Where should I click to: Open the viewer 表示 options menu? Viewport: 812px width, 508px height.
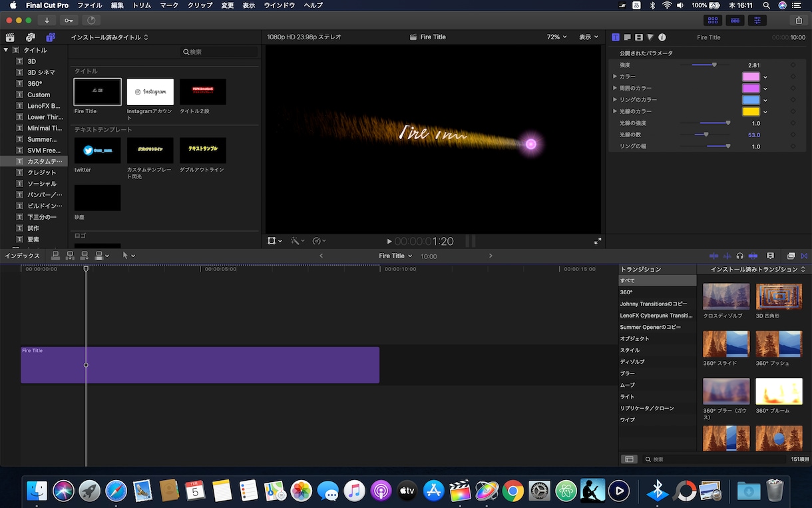[x=589, y=37]
